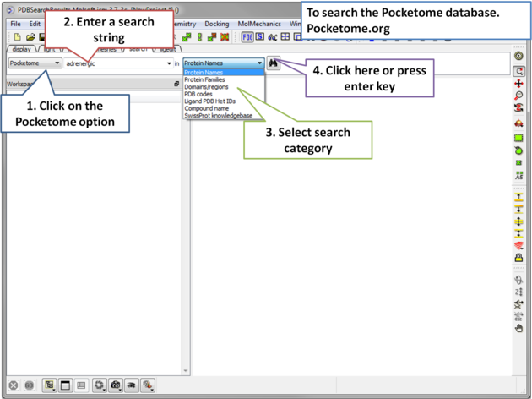Select the rotate tool in right toolbar
Image resolution: width=532 pixels, height=399 pixels.
[518, 71]
